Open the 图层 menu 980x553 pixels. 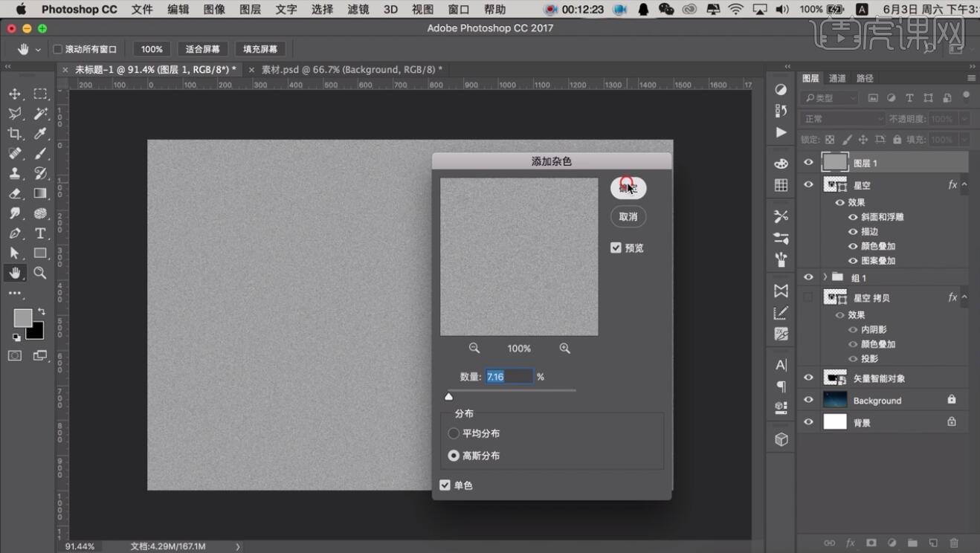click(250, 10)
